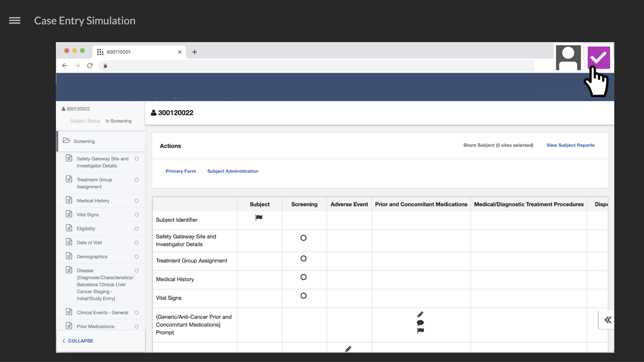Click the flag icon in Subject Identifier row
Screen dimensions: 644x362
[x=259, y=218]
